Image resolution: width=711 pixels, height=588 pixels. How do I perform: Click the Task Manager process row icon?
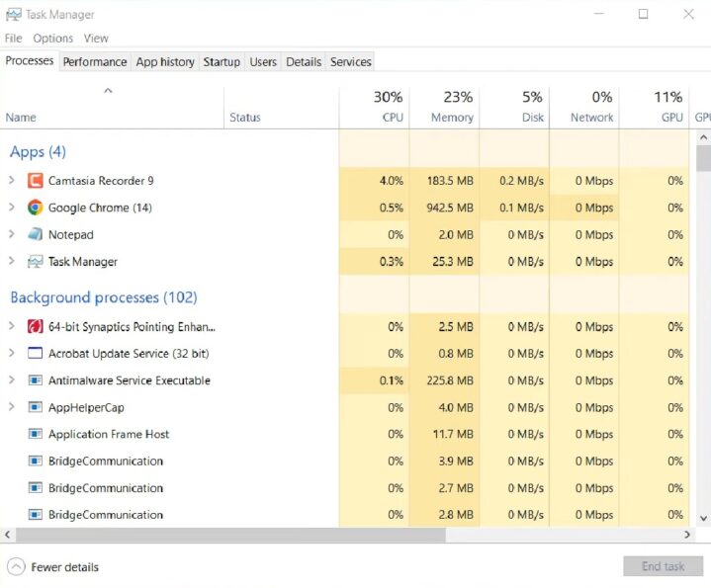pyautogui.click(x=35, y=262)
